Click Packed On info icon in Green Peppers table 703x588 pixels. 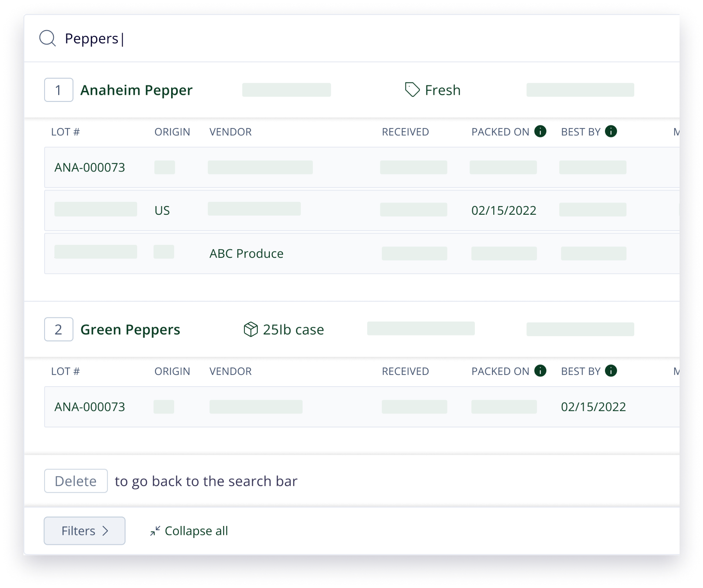pos(540,371)
